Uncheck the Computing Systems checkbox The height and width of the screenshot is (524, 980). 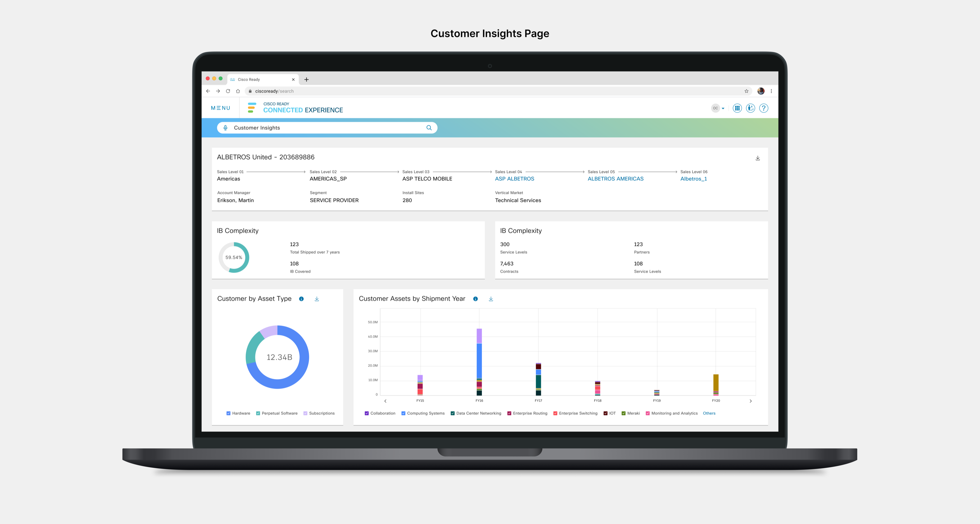403,413
